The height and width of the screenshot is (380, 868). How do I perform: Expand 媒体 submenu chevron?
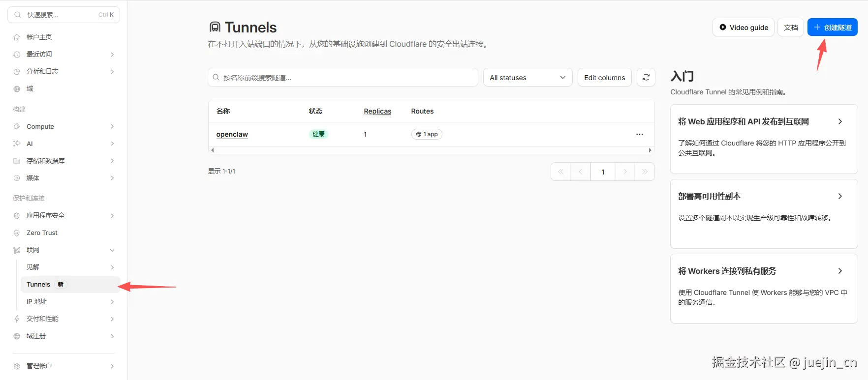click(x=112, y=178)
